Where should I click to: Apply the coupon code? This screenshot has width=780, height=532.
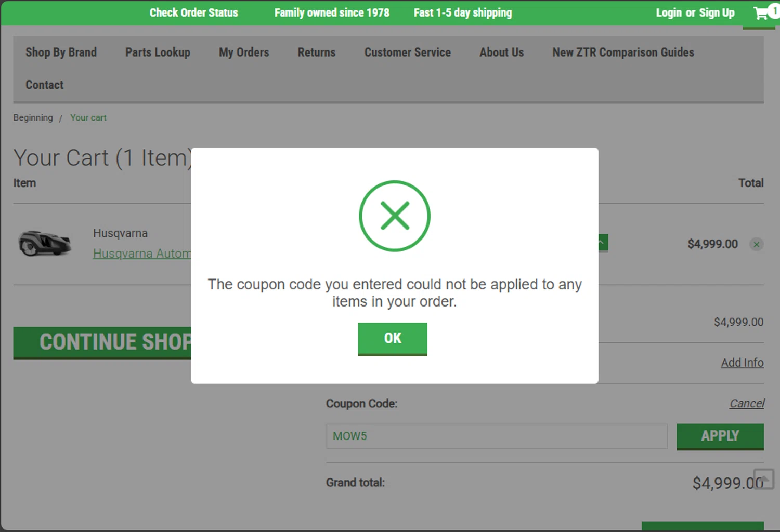click(720, 436)
